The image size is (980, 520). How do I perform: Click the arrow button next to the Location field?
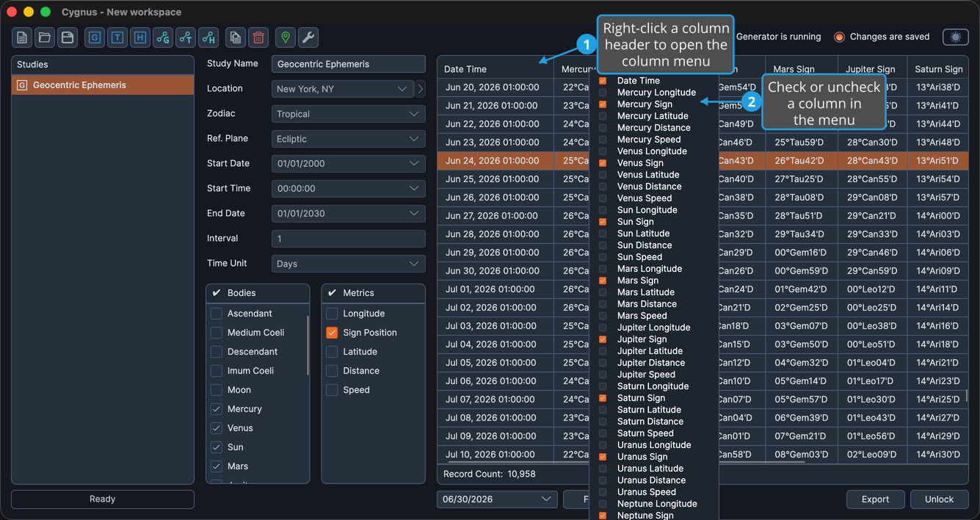point(421,89)
